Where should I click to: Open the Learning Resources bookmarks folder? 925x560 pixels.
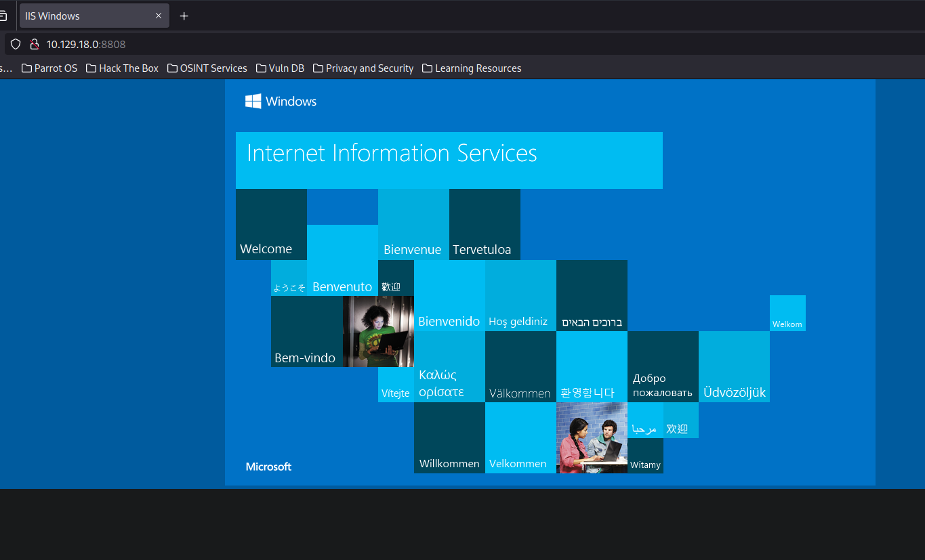tap(472, 68)
